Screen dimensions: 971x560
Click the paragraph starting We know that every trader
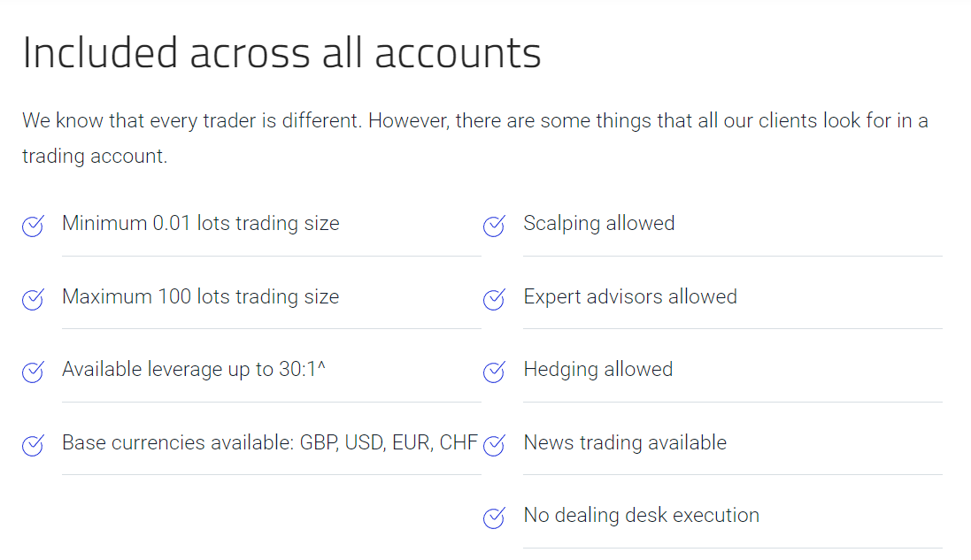point(475,138)
